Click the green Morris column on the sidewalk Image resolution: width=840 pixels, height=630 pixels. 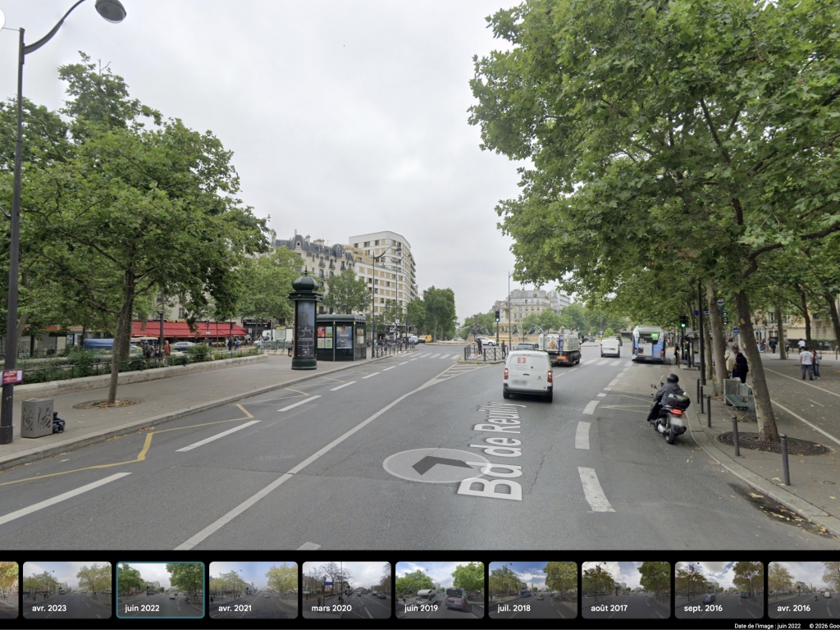304,322
